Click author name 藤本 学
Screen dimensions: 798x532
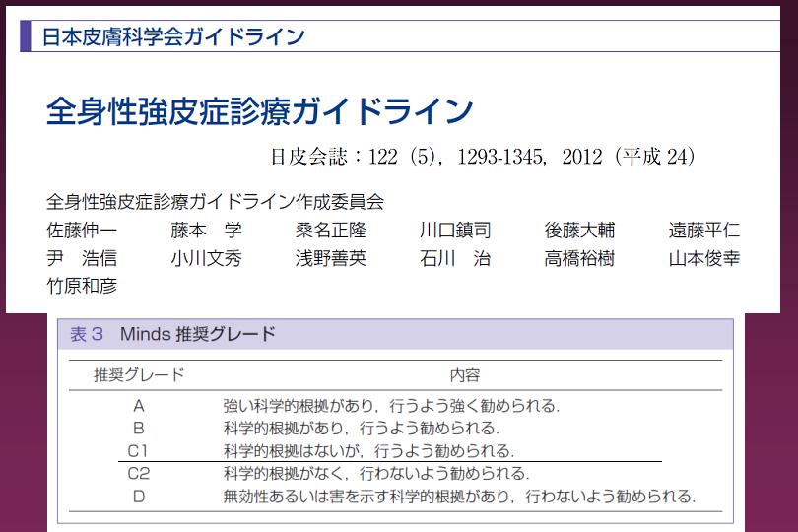(x=206, y=231)
